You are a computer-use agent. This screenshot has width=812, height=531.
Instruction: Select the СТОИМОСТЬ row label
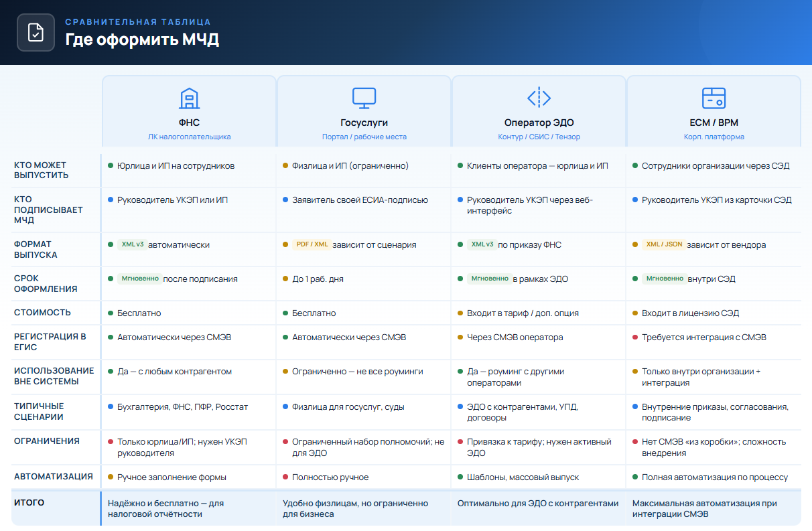click(x=42, y=313)
